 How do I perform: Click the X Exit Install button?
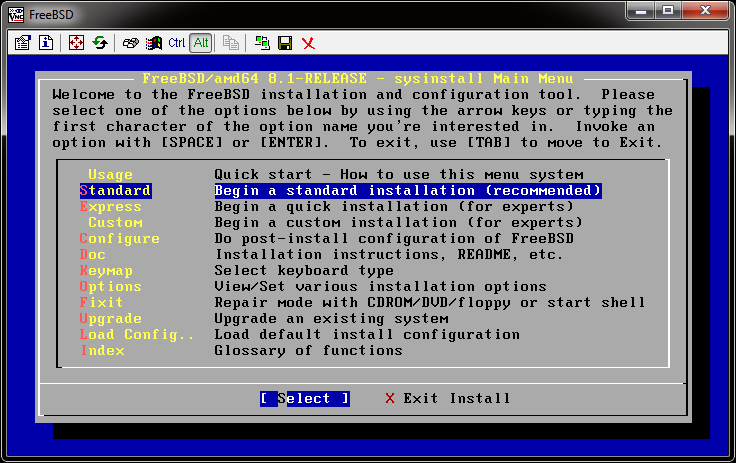click(x=447, y=399)
